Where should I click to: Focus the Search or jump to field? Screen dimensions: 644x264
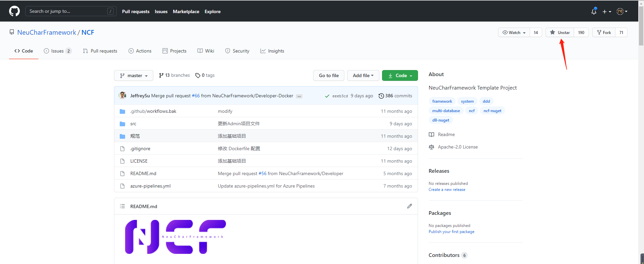71,11
